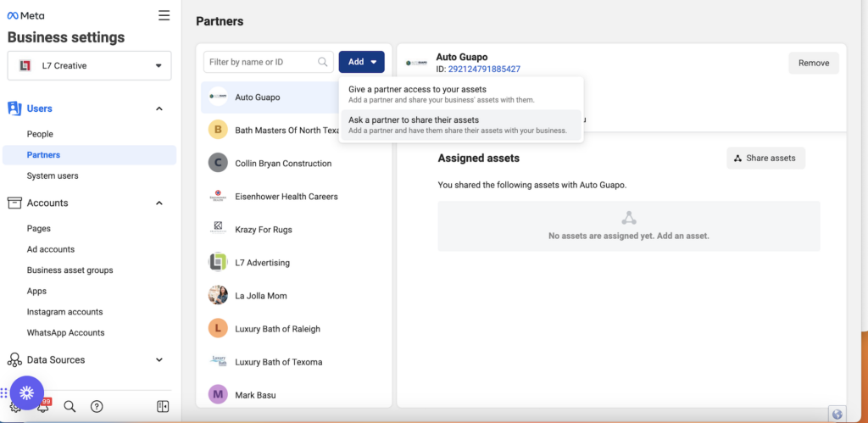Click Auto Guapo ID link 292124791885427
The width and height of the screenshot is (868, 423).
point(484,70)
